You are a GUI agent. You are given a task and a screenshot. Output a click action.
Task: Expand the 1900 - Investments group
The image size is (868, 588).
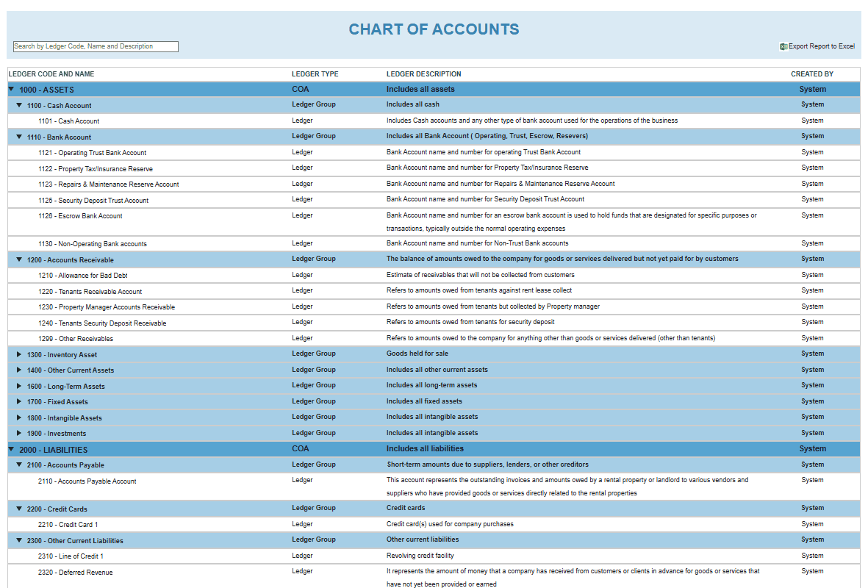(x=19, y=434)
